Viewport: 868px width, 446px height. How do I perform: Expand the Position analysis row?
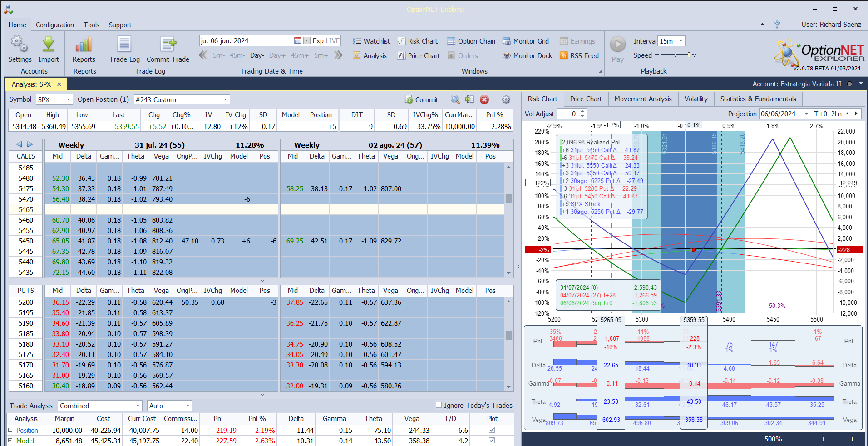coord(10,430)
